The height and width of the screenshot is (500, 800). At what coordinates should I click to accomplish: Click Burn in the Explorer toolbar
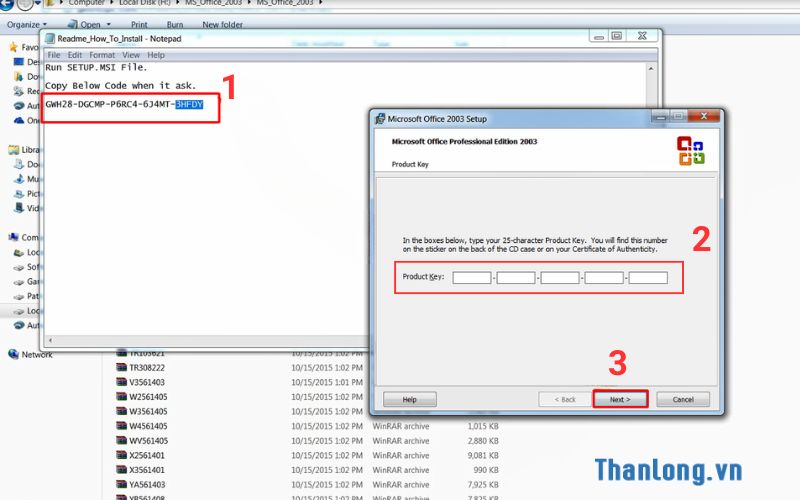(175, 24)
